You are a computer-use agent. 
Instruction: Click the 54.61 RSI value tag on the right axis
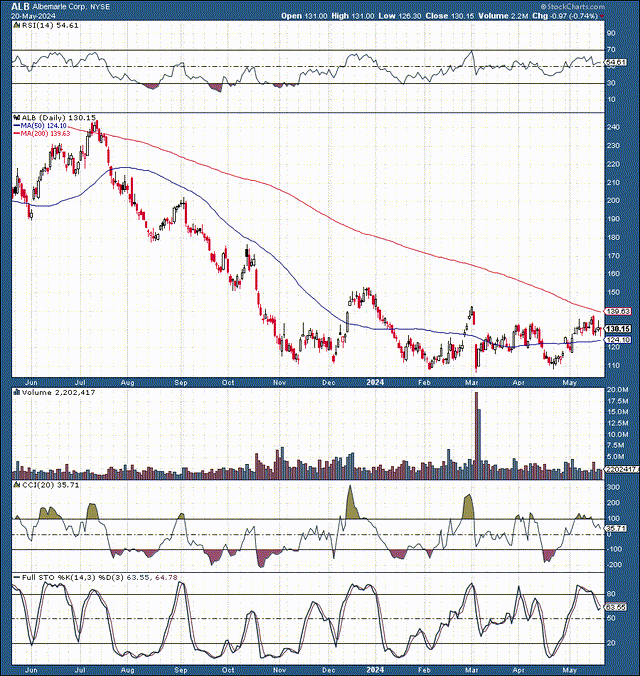(x=617, y=63)
